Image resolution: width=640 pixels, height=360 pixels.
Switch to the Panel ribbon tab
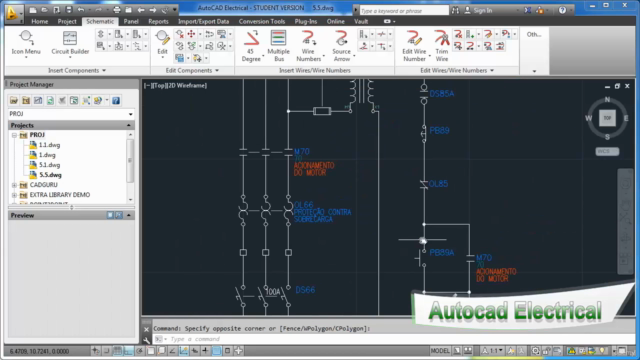[131, 21]
